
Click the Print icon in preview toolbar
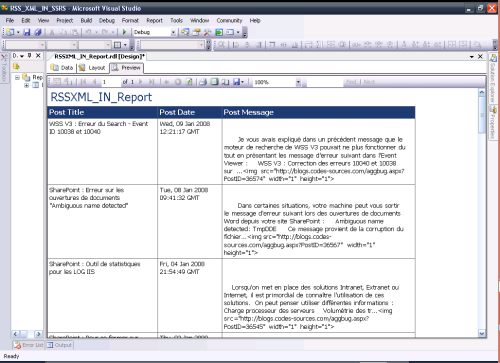[x=203, y=82]
